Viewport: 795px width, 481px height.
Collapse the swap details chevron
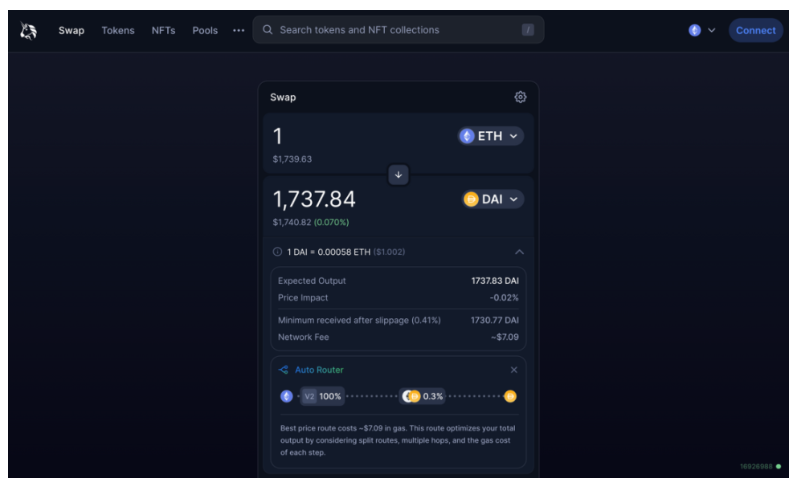pyautogui.click(x=519, y=252)
